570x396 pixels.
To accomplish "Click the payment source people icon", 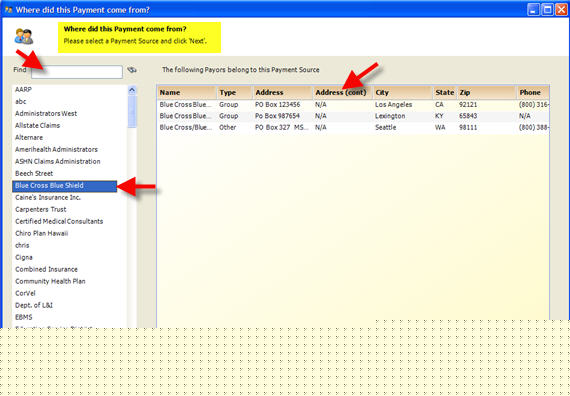I will tap(24, 36).
